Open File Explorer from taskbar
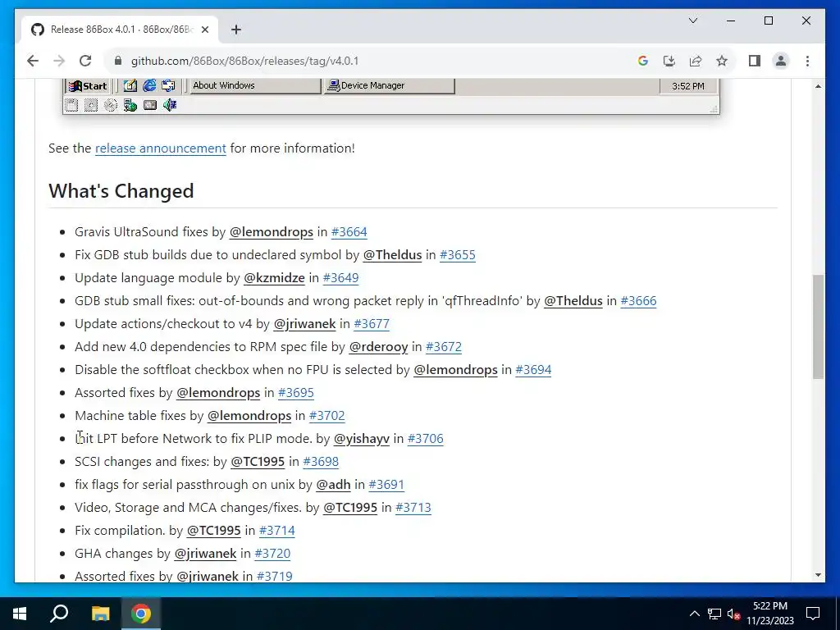 point(100,614)
